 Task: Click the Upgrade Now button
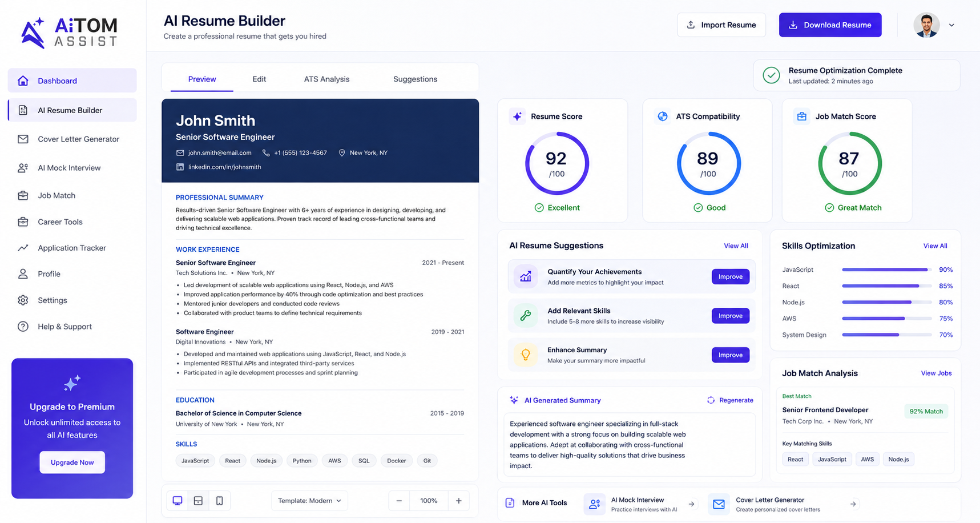pyautogui.click(x=72, y=462)
